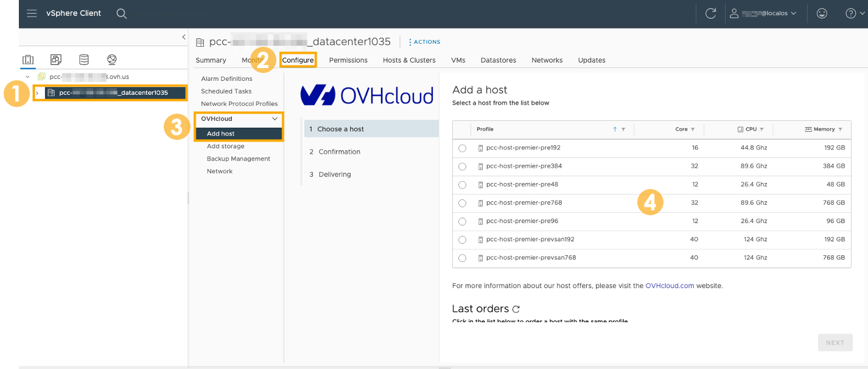Select radio for pcc-host-premier-pre48
868x369 pixels.
pyautogui.click(x=463, y=185)
